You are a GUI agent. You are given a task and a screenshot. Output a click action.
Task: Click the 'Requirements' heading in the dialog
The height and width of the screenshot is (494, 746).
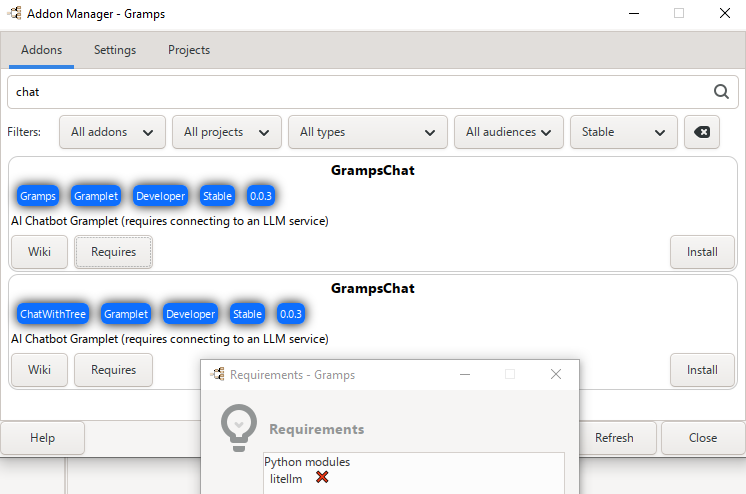pyautogui.click(x=317, y=429)
